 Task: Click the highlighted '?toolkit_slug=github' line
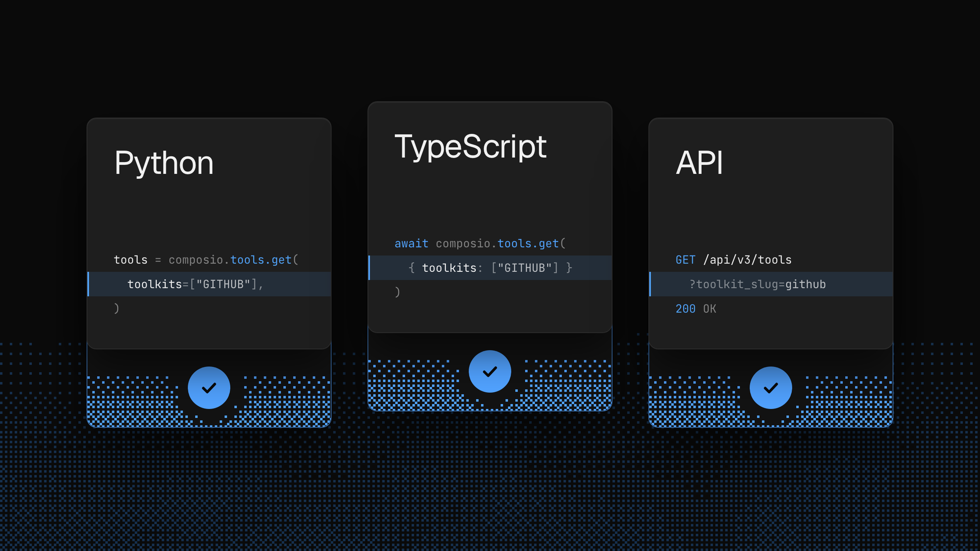point(771,284)
